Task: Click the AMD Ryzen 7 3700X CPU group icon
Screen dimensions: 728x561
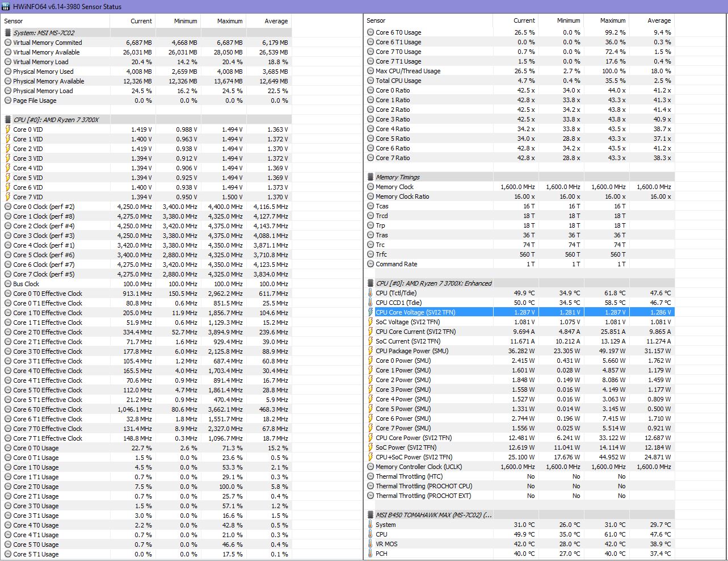Action: [x=8, y=120]
